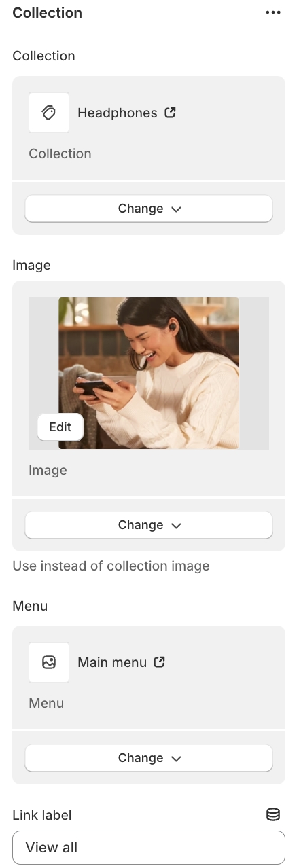This screenshot has height=868, width=299.
Task: Click the Use instead of collection image hint
Action: pos(111,566)
